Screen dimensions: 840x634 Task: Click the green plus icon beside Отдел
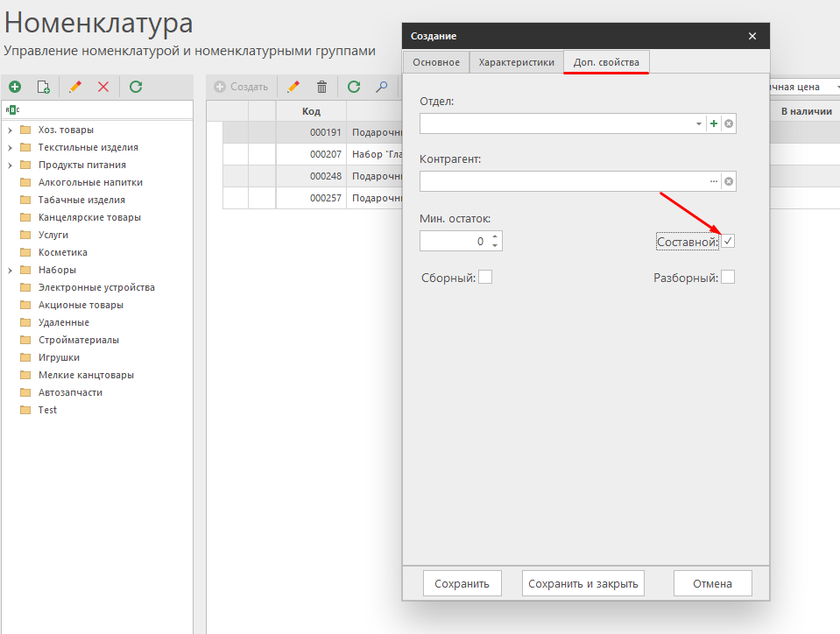coord(714,124)
